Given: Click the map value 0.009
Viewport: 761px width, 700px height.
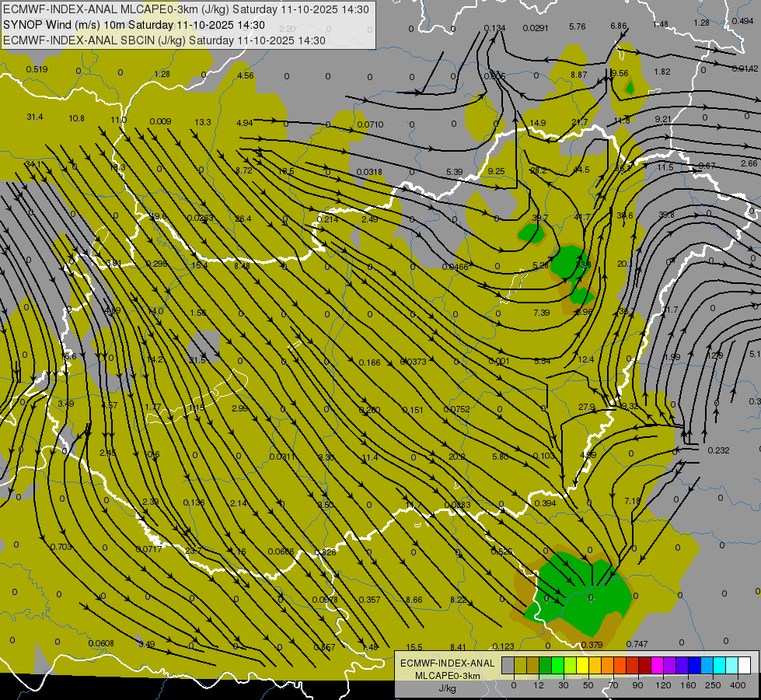Looking at the screenshot, I should pyautogui.click(x=160, y=121).
